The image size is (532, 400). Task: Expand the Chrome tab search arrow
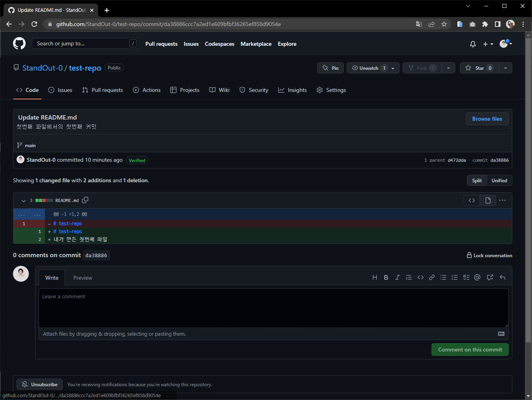468,6
